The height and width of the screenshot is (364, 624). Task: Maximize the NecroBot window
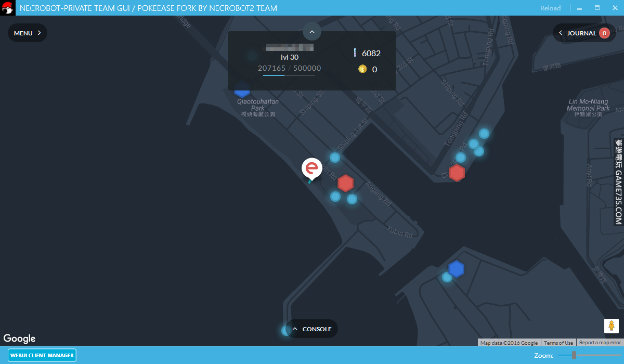click(597, 8)
